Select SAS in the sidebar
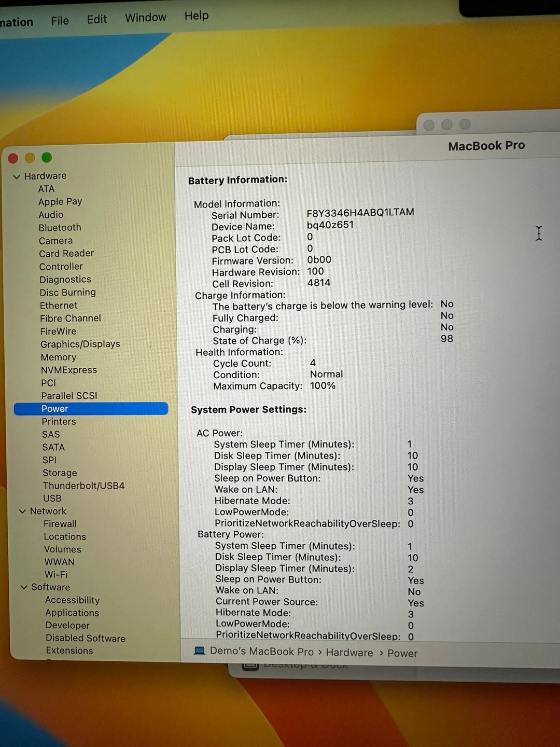560x747 pixels. click(51, 434)
